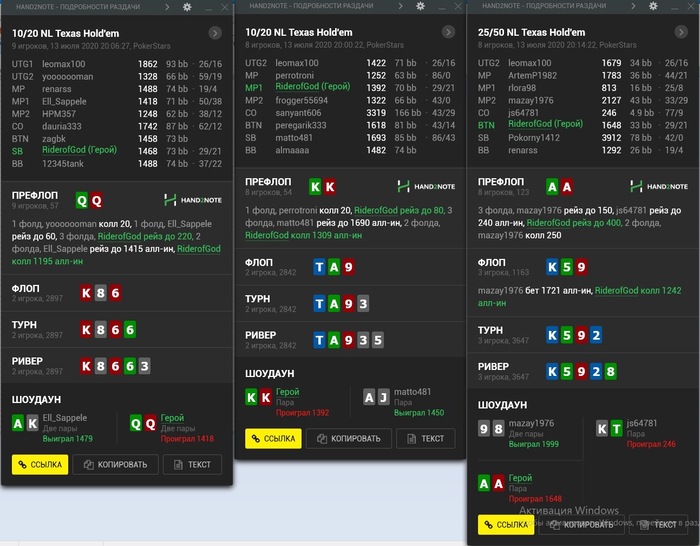Click blue T card on KK hand flop
The width and height of the screenshot is (700, 546).
[x=319, y=267]
